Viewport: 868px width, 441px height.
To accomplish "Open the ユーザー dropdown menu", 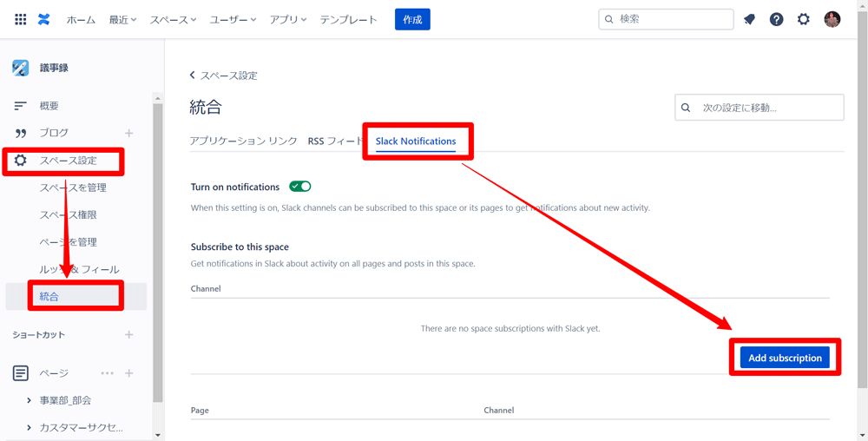I will [233, 19].
